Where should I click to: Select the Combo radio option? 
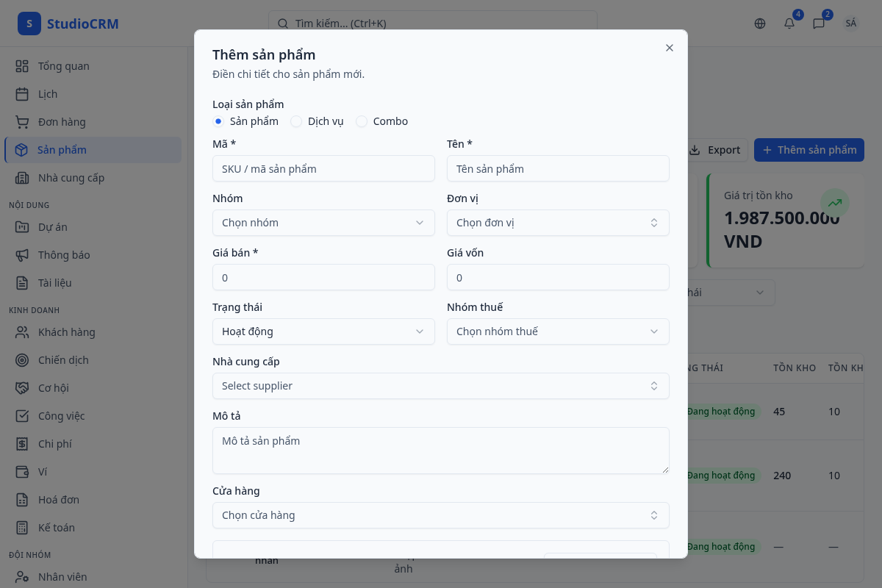[x=362, y=121]
